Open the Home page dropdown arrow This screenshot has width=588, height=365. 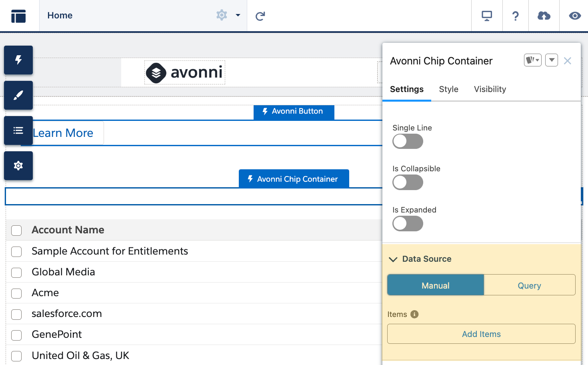tap(238, 15)
